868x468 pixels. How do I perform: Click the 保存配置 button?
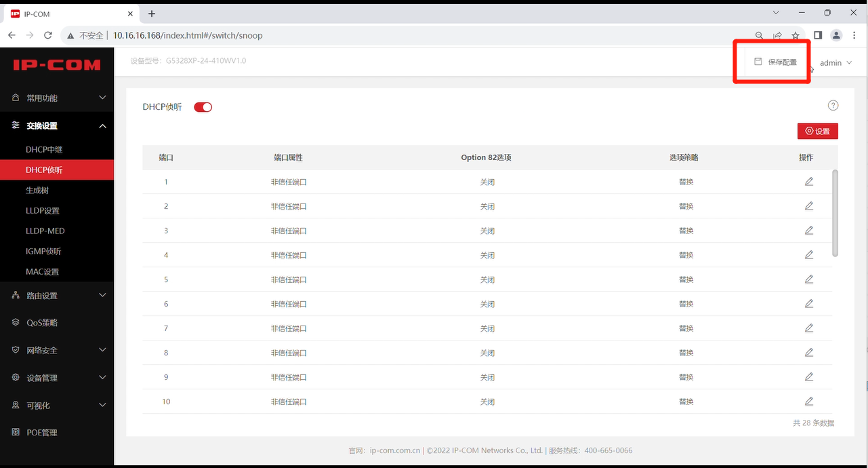[x=776, y=62]
